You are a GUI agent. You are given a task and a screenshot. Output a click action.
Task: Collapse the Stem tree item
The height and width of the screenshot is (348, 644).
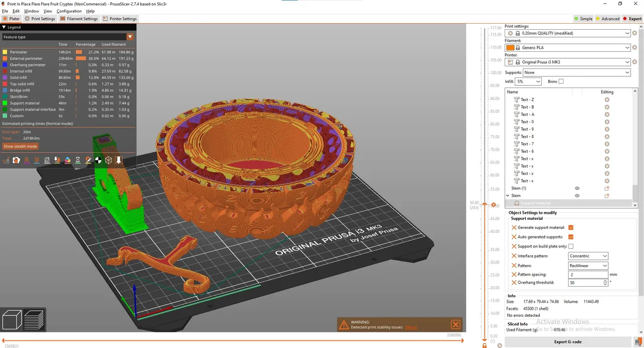508,196
